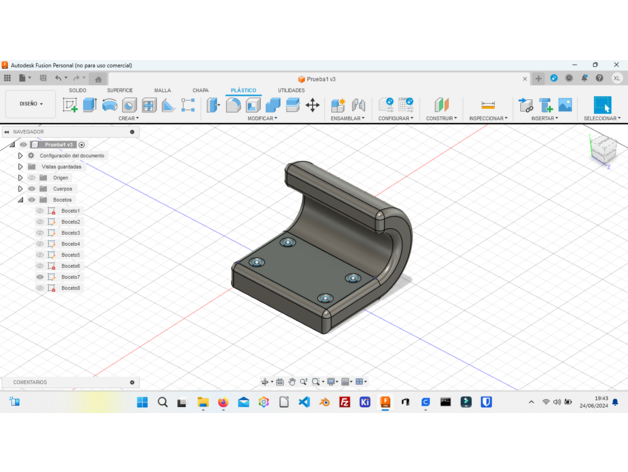Click the Create Sketch tool icon
Image resolution: width=628 pixels, height=472 pixels.
point(70,105)
